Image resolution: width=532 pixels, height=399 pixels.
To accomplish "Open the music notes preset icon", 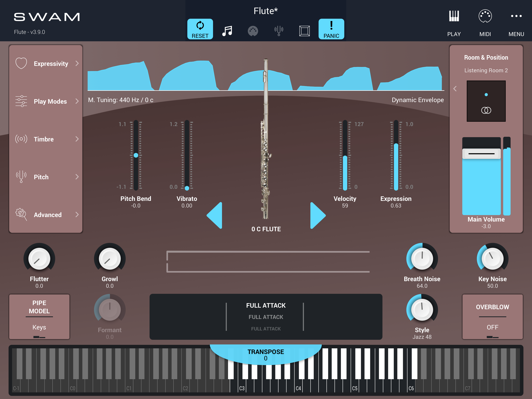I will 227,31.
